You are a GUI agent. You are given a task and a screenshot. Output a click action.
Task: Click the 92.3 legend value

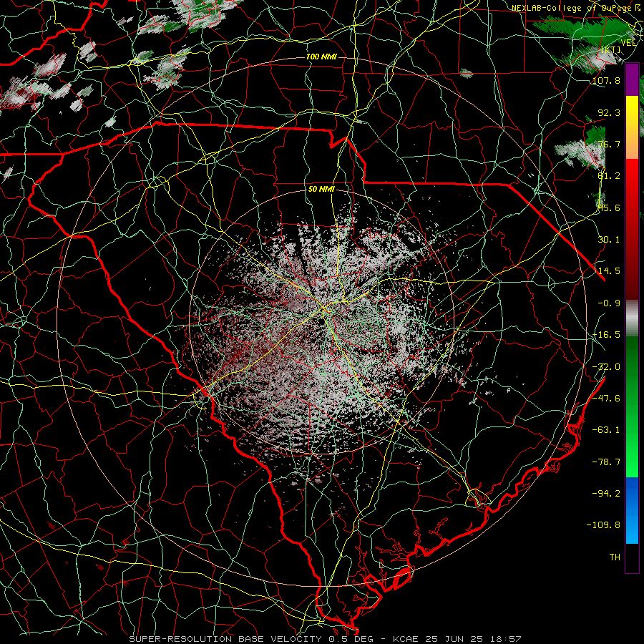609,112
